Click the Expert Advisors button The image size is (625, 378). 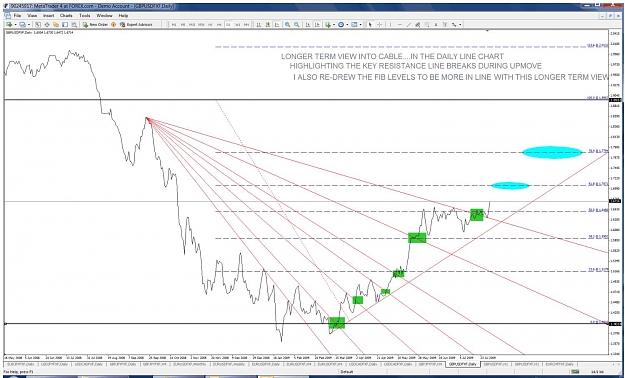pos(136,24)
